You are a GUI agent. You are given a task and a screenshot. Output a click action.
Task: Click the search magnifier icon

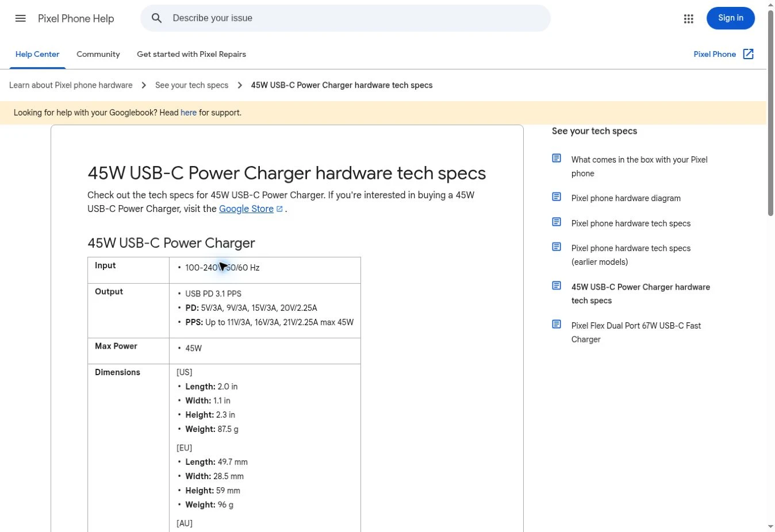tap(156, 18)
